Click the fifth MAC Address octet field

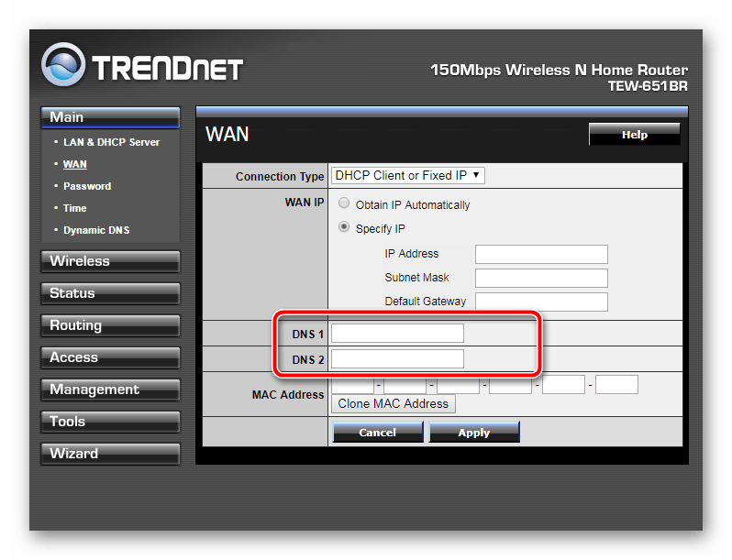(x=563, y=385)
